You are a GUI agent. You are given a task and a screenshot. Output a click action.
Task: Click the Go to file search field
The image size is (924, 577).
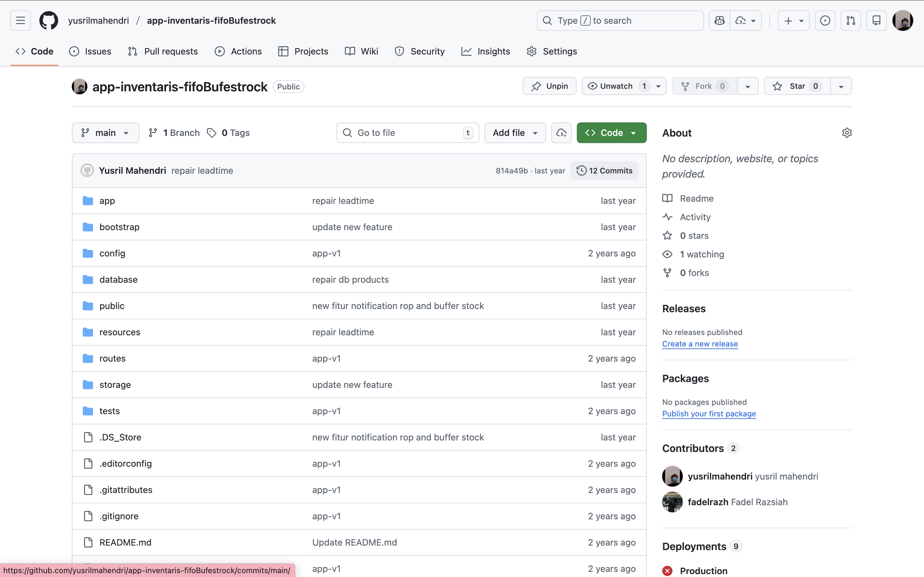[407, 133]
